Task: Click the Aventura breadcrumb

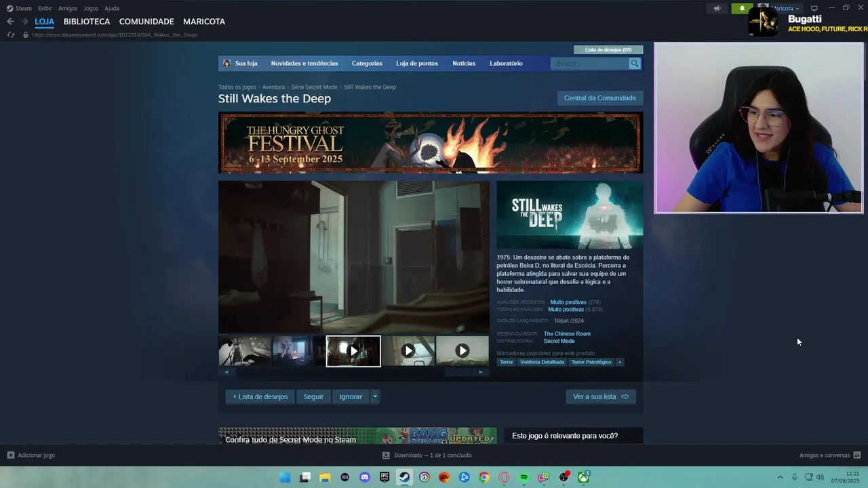Action: point(273,87)
